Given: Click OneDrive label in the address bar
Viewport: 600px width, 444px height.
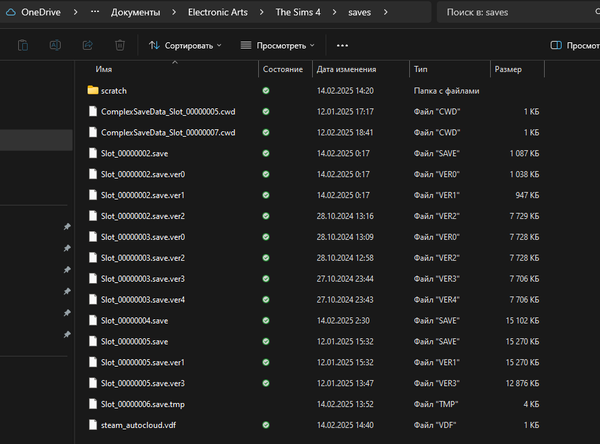Looking at the screenshot, I should tap(41, 12).
